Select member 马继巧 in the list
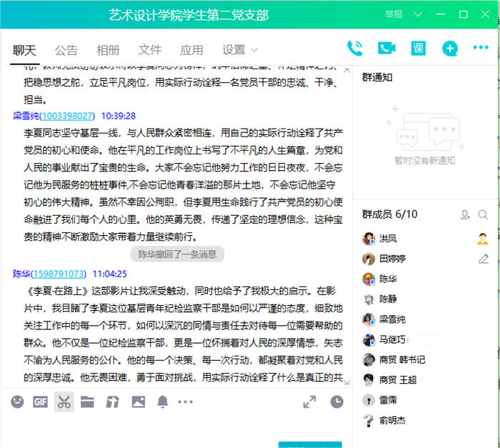The height and width of the screenshot is (448, 500). point(426,339)
